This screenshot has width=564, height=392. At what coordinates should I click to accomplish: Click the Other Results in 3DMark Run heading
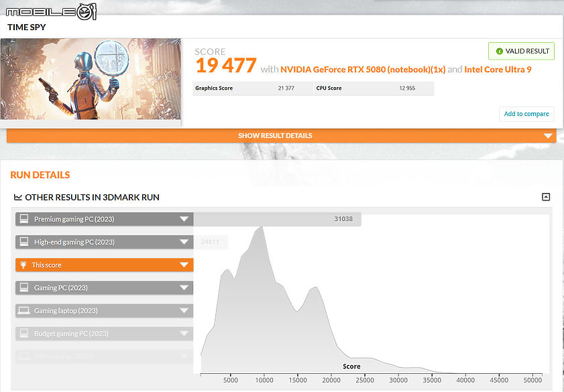[92, 197]
